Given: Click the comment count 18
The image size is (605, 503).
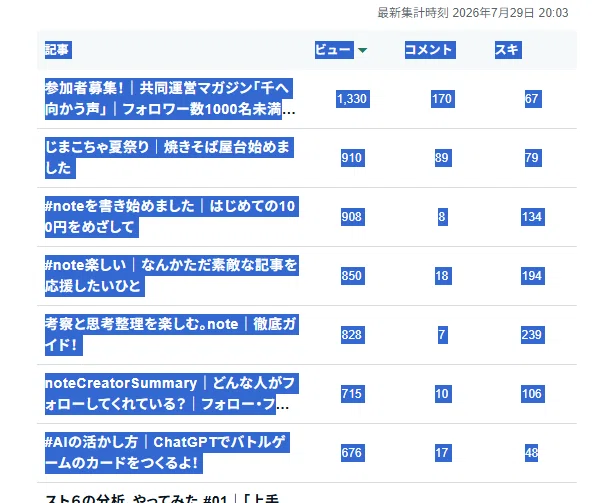Looking at the screenshot, I should (x=443, y=276).
